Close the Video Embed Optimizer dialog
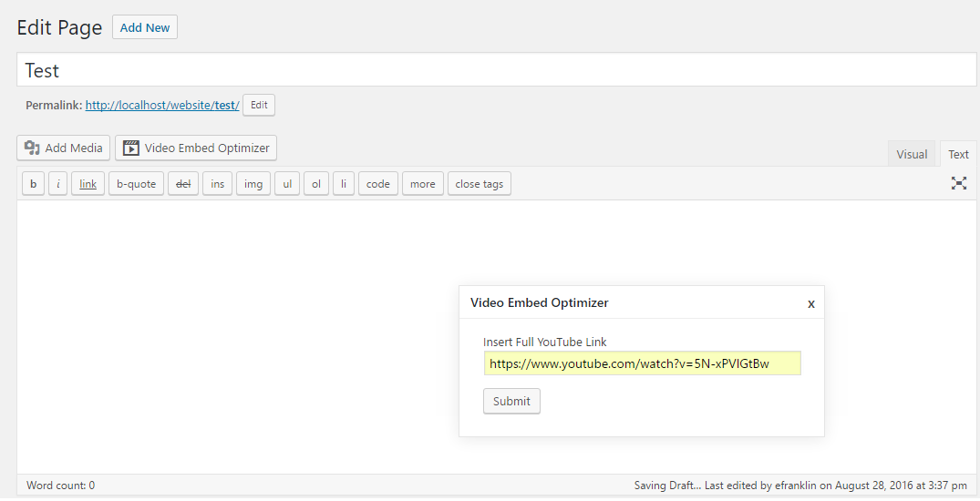Viewport: 980px width, 501px height. click(x=811, y=303)
